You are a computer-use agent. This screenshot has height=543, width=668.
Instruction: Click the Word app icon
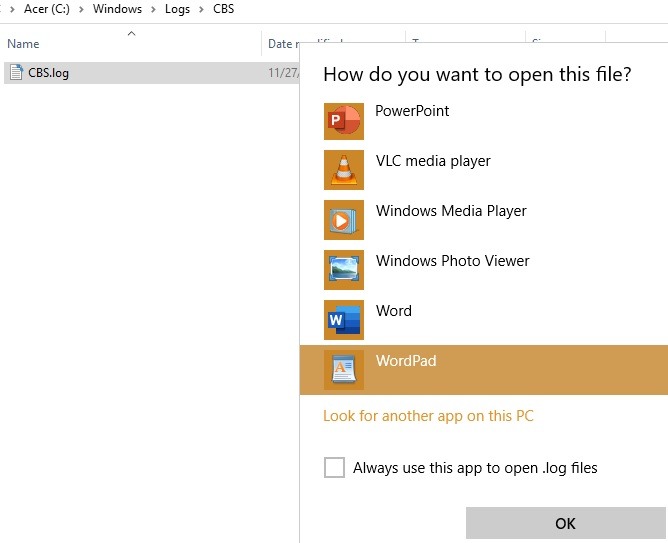coord(344,320)
